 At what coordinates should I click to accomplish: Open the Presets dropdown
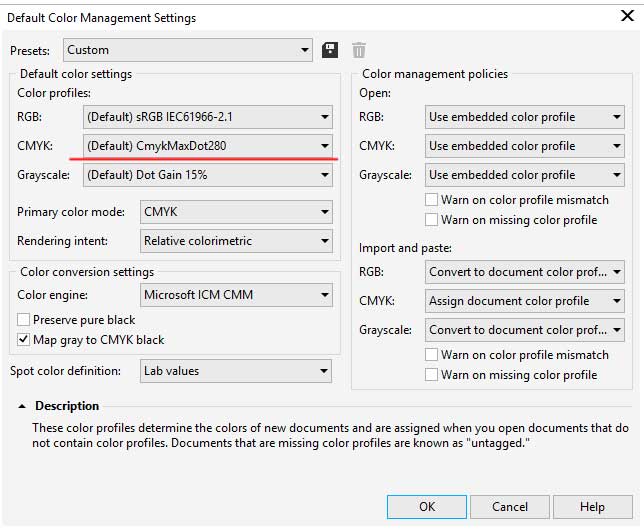tap(188, 50)
